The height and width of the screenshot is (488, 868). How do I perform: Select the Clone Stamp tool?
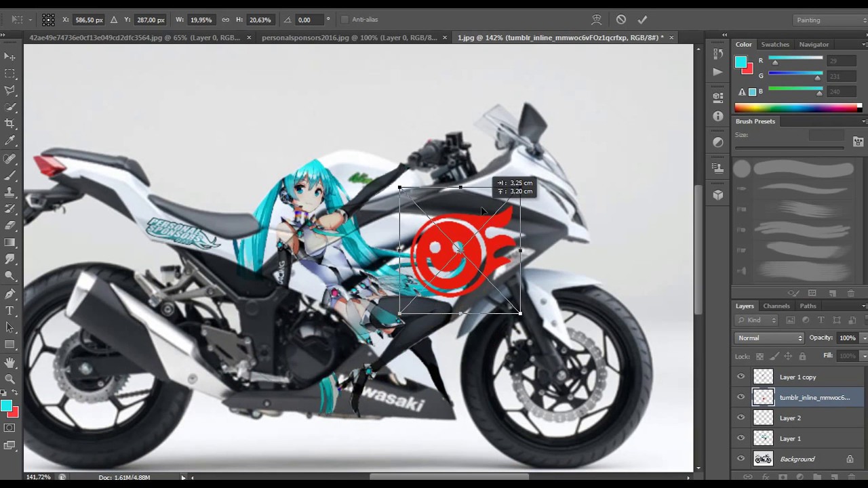click(x=9, y=192)
